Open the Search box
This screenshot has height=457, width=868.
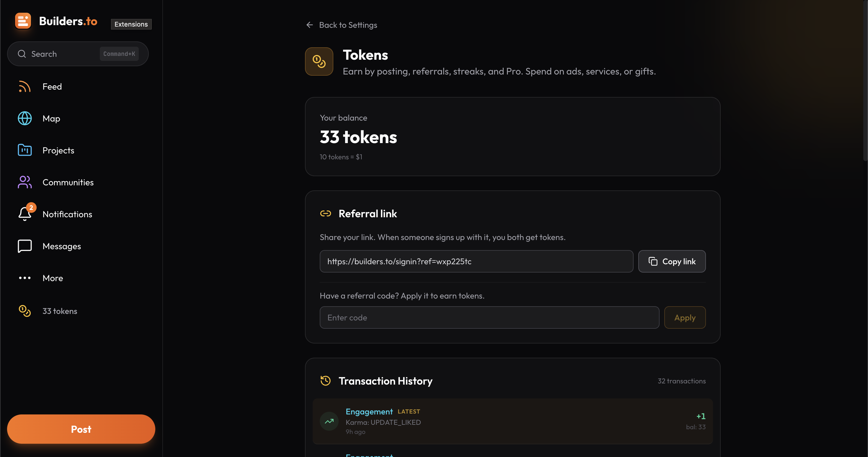click(77, 54)
